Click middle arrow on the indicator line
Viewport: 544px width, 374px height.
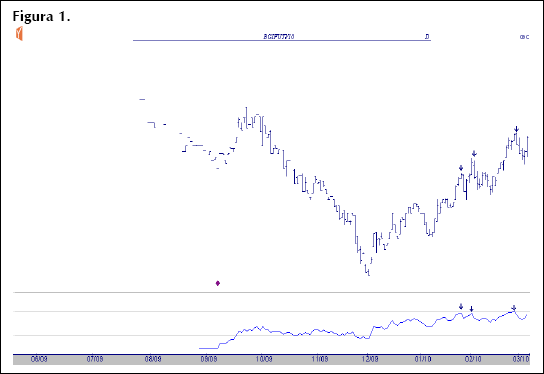click(471, 309)
